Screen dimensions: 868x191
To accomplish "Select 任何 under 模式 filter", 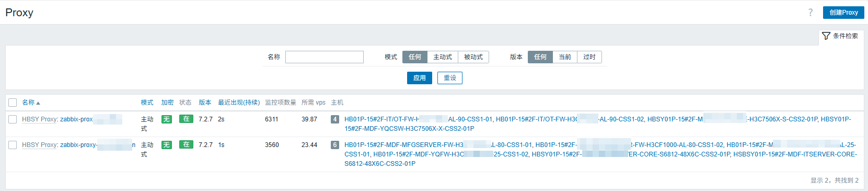I will coord(415,57).
